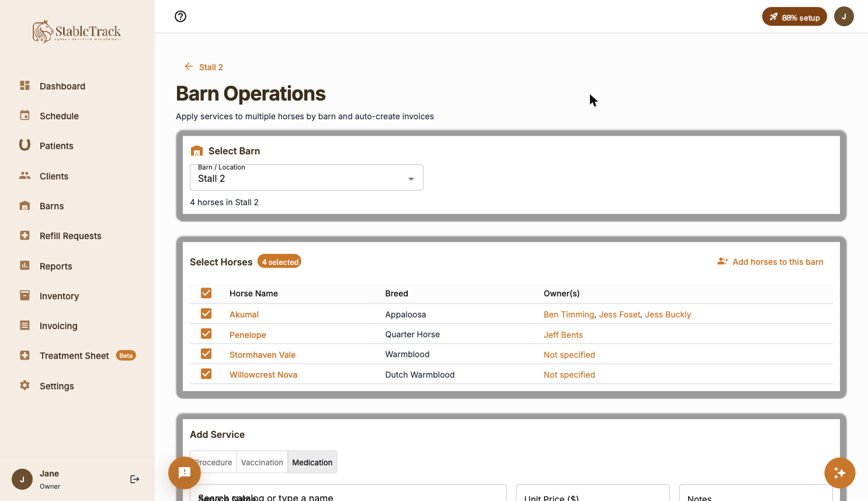Open the Stormhaven Vale horse link
Viewport: 868px width, 501px height.
tap(262, 355)
